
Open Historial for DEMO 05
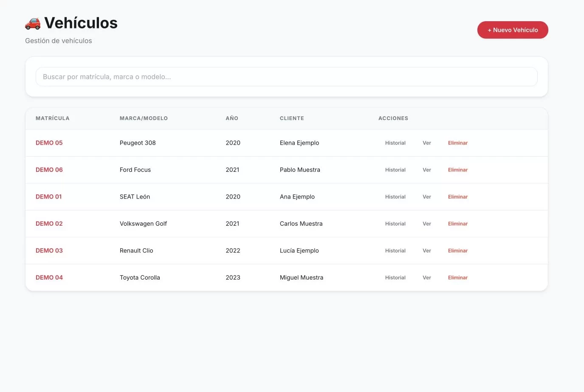pyautogui.click(x=395, y=143)
